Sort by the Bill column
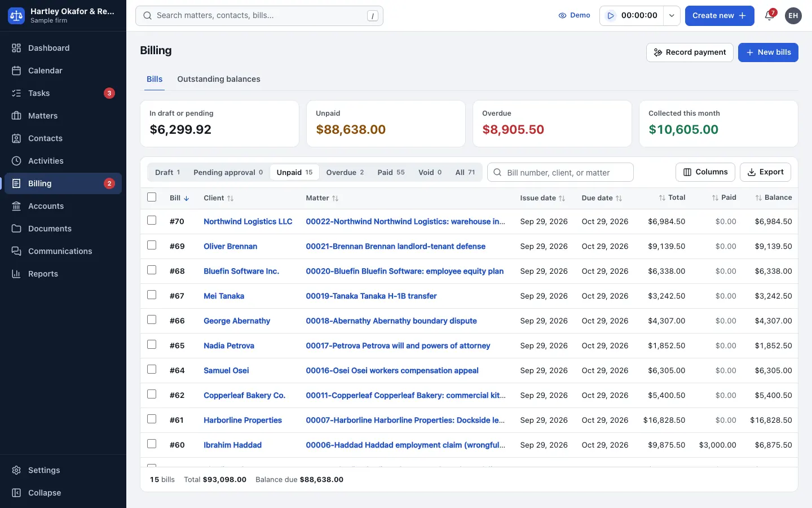Viewport: 812px width, 508px height. (x=179, y=198)
